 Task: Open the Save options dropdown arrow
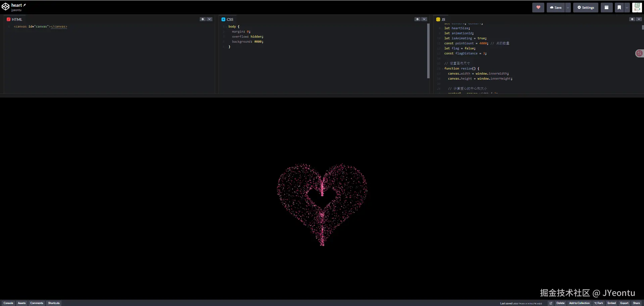(567, 7)
